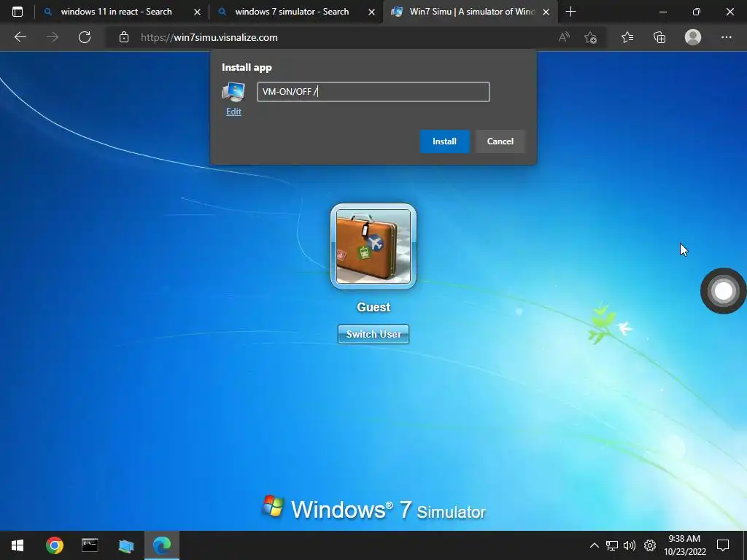Click the Edit link under app icon

233,112
